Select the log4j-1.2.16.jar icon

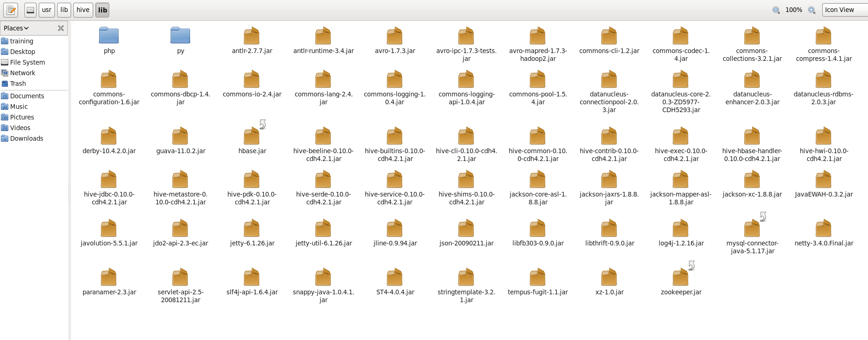681,228
